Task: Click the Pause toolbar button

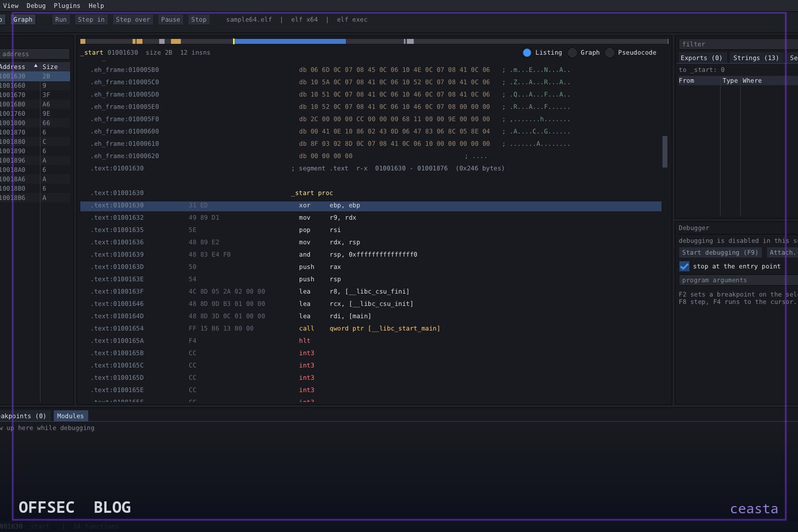Action: coord(170,20)
